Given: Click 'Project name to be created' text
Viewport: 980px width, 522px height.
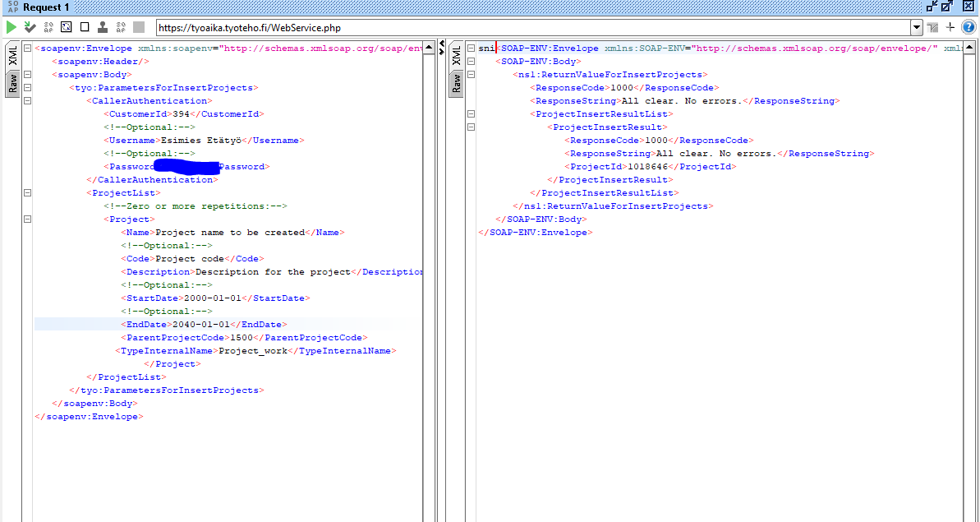Looking at the screenshot, I should click(230, 232).
